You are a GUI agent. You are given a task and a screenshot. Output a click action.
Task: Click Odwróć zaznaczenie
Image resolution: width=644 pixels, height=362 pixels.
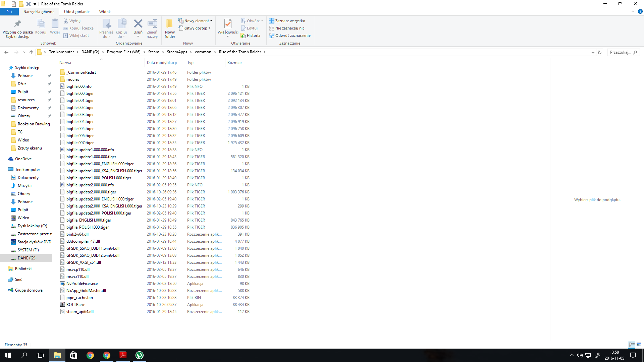click(x=290, y=36)
